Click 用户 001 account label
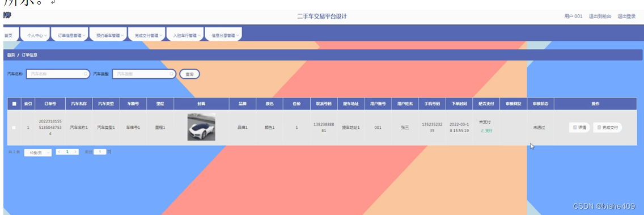Viewport: 644px width, 215px height. coord(573,16)
